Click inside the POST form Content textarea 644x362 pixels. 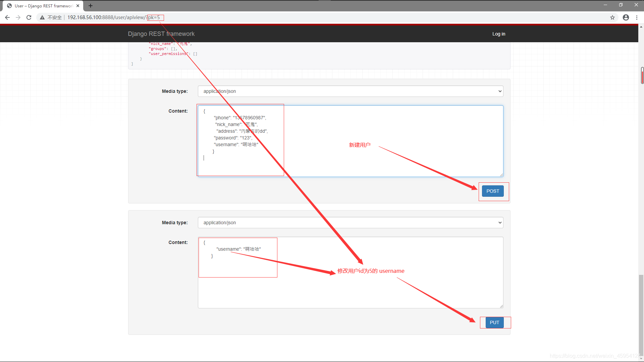[351, 141]
